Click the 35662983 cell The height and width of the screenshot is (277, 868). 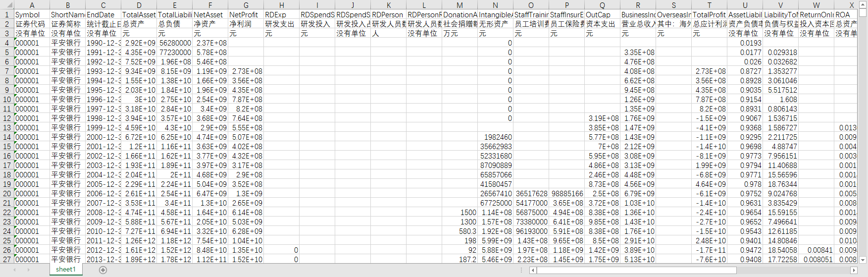[496, 147]
